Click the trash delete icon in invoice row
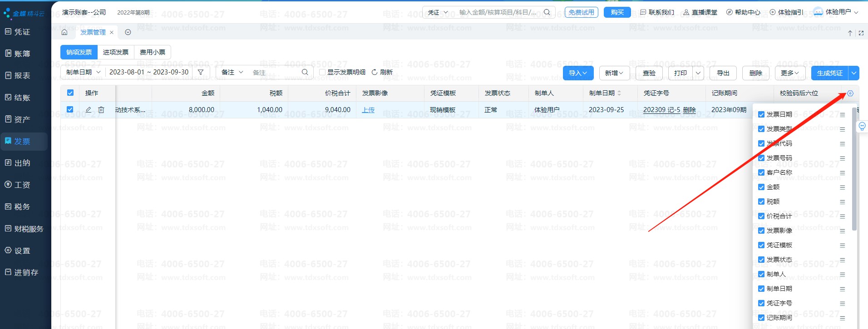Image resolution: width=868 pixels, height=329 pixels. pyautogui.click(x=101, y=110)
